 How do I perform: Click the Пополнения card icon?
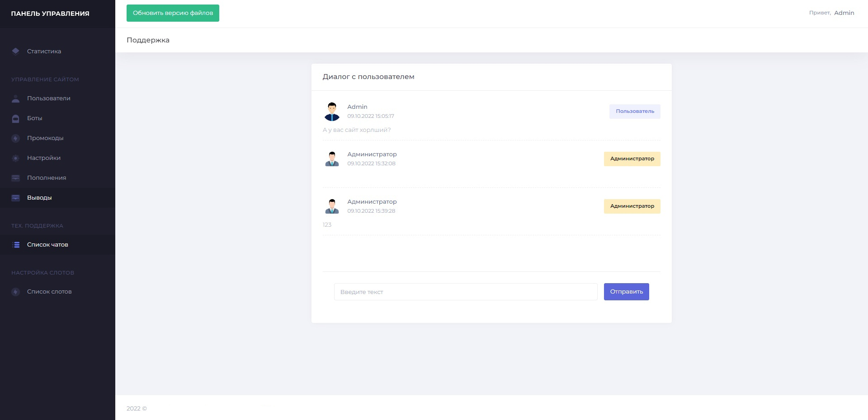tap(16, 178)
